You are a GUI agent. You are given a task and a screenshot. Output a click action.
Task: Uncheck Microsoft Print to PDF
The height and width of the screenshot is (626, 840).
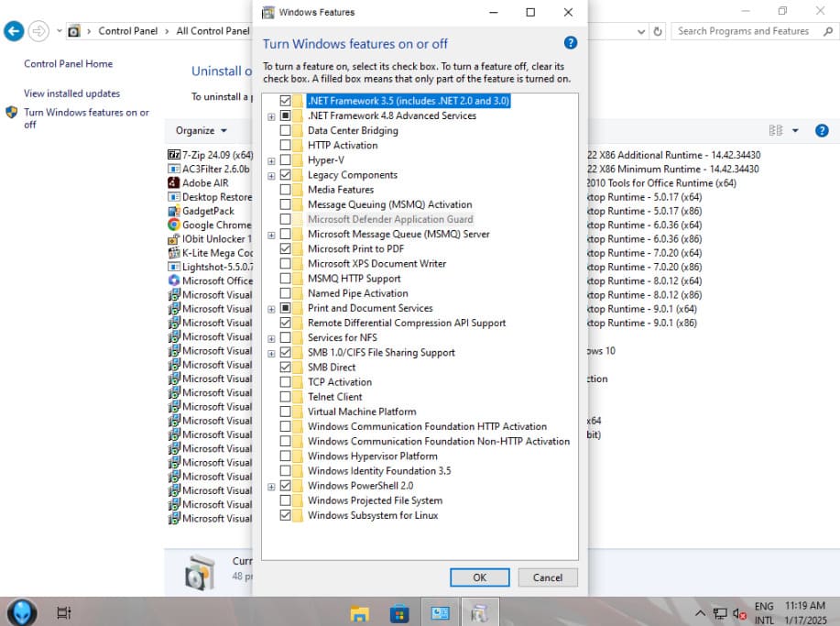click(286, 248)
